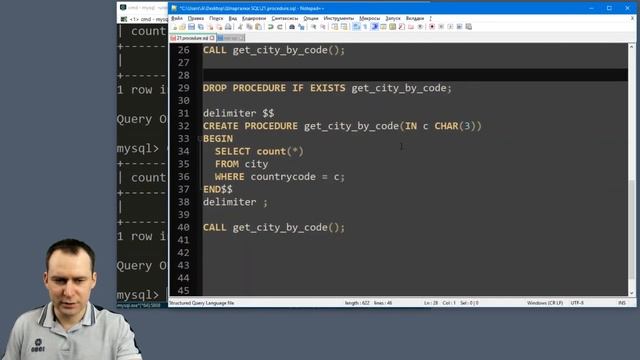Toggle file monitoring eye icon in toolbar
The width and height of the screenshot is (640, 360).
pos(419,27)
